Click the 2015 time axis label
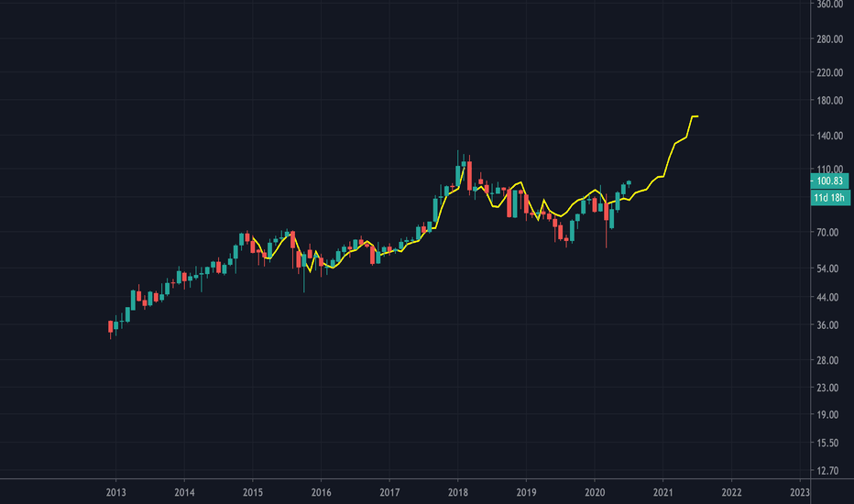Viewport: 854px width, 504px height. click(x=253, y=493)
